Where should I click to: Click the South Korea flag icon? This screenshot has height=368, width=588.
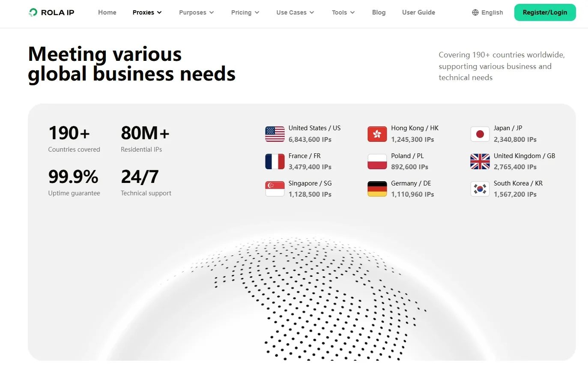(x=480, y=189)
